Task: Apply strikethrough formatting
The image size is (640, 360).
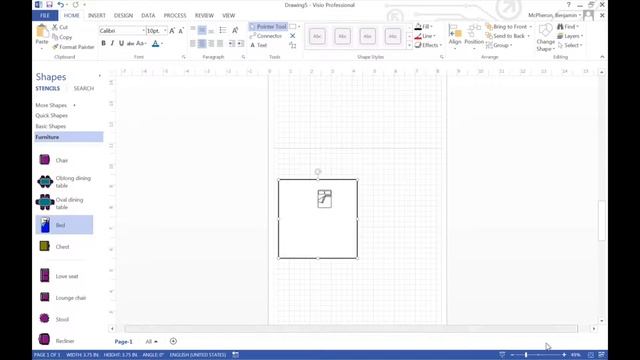Action: (x=130, y=43)
